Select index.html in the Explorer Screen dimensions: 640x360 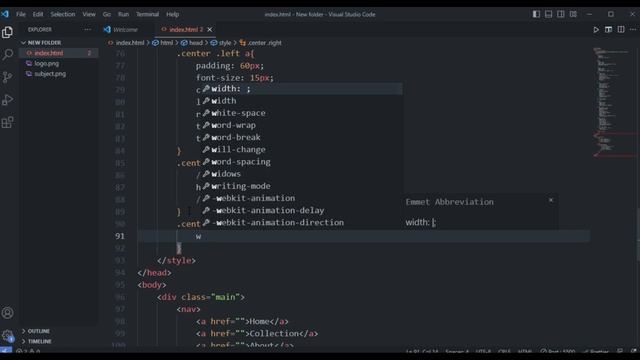[x=59, y=53]
